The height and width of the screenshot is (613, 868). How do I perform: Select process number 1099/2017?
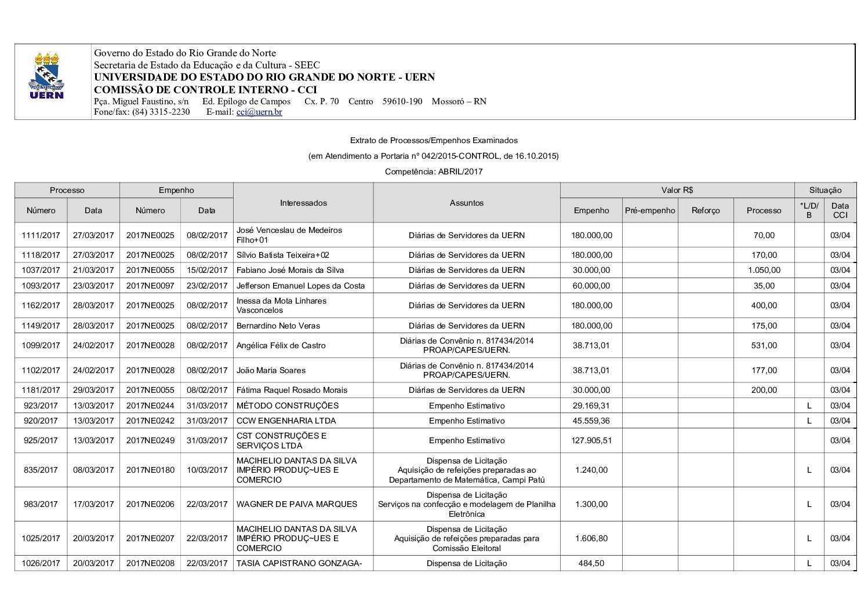(41, 345)
